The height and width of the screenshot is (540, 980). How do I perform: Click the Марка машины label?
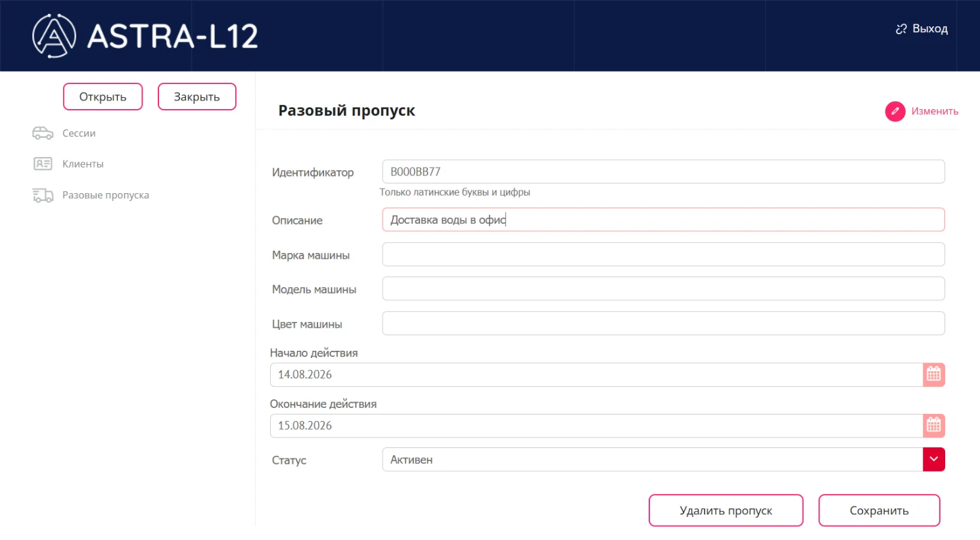pos(311,256)
